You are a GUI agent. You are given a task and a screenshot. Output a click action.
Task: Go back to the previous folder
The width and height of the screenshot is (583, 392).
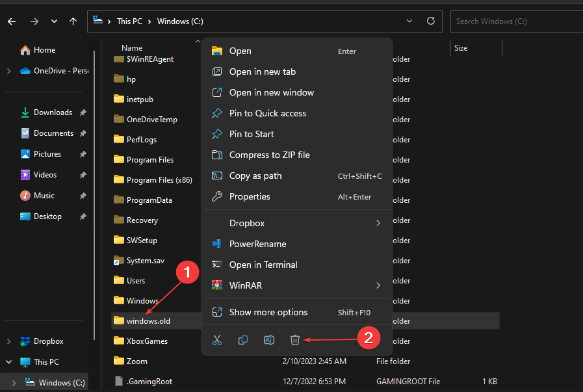(11, 21)
